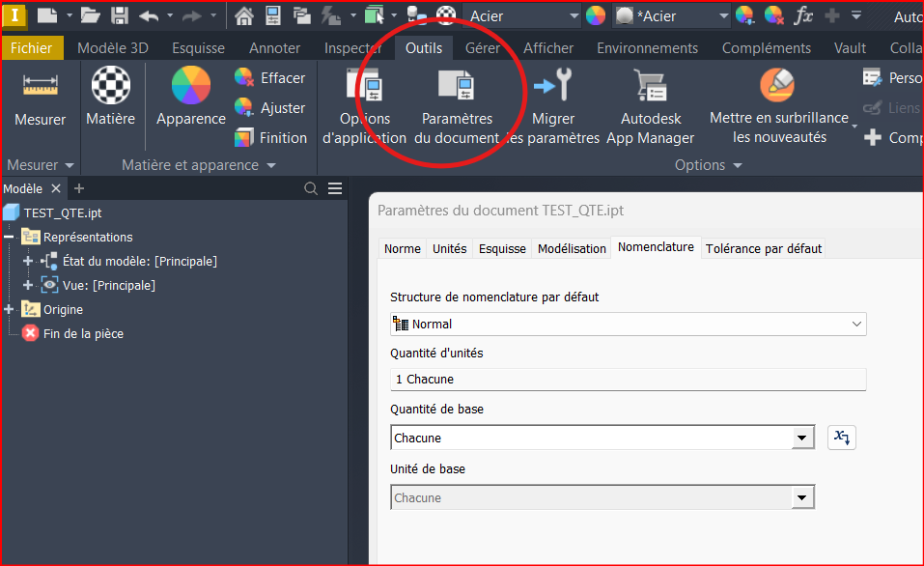This screenshot has width=924, height=566.
Task: Click the Mesurer tool icon
Action: tap(40, 87)
